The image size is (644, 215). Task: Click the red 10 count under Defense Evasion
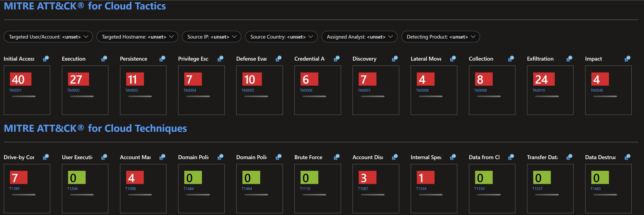point(252,79)
